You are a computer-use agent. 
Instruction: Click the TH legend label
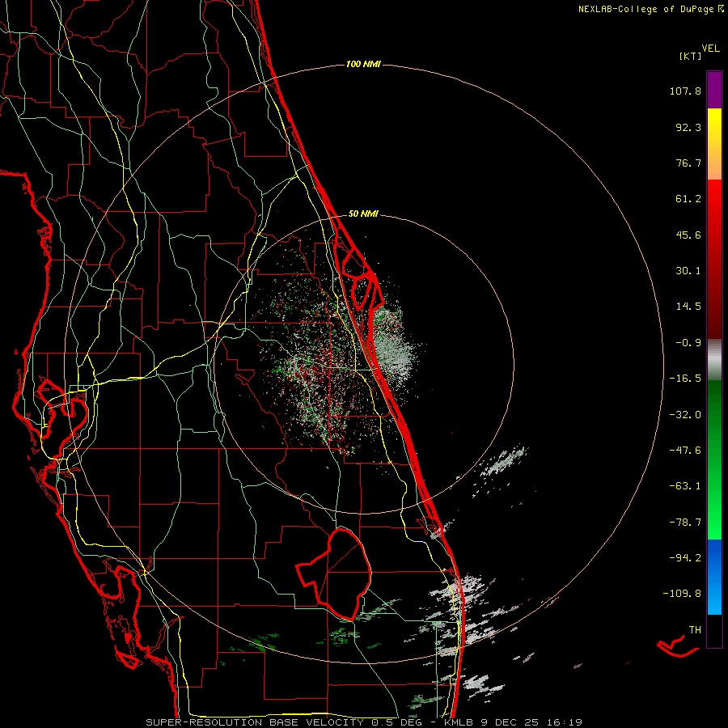pos(695,629)
